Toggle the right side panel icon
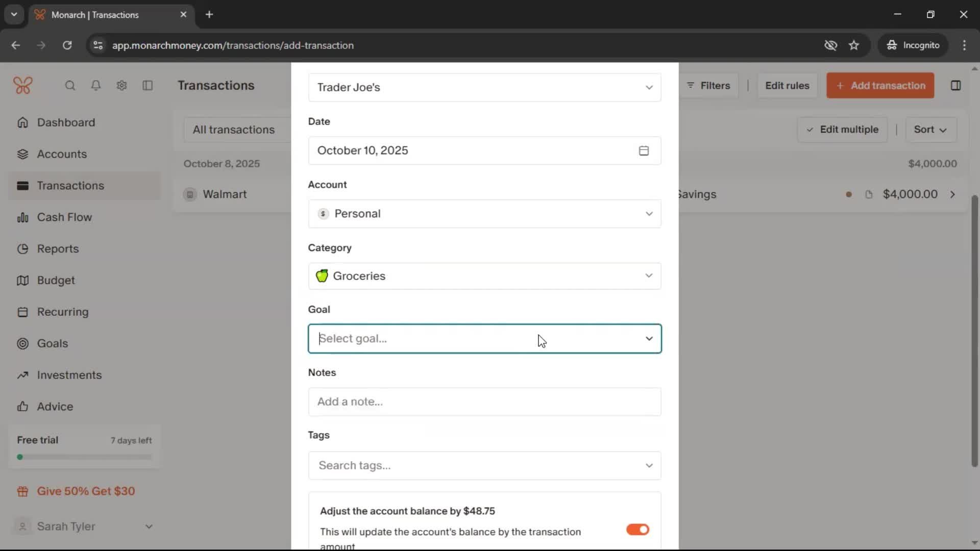This screenshot has height=551, width=980. coord(955,86)
